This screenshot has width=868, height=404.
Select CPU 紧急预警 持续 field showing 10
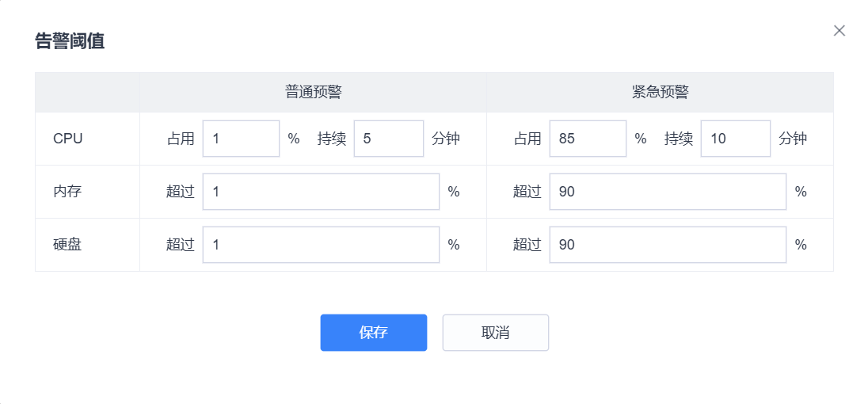point(736,139)
